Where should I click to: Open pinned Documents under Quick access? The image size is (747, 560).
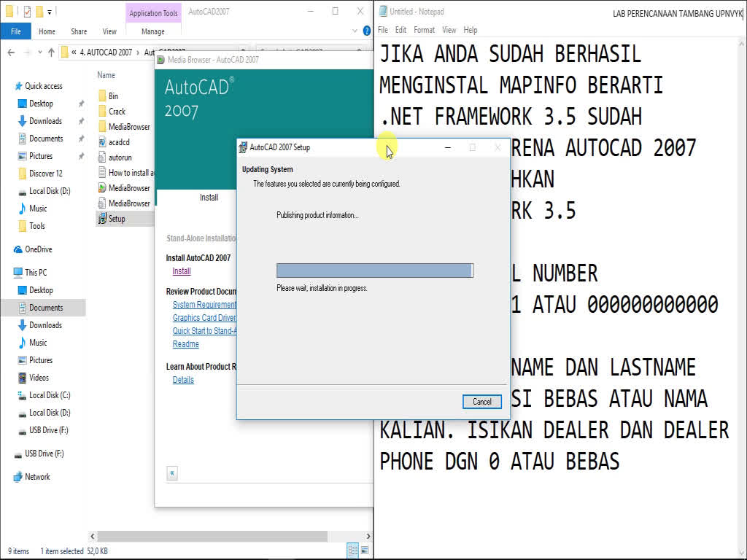click(41, 139)
